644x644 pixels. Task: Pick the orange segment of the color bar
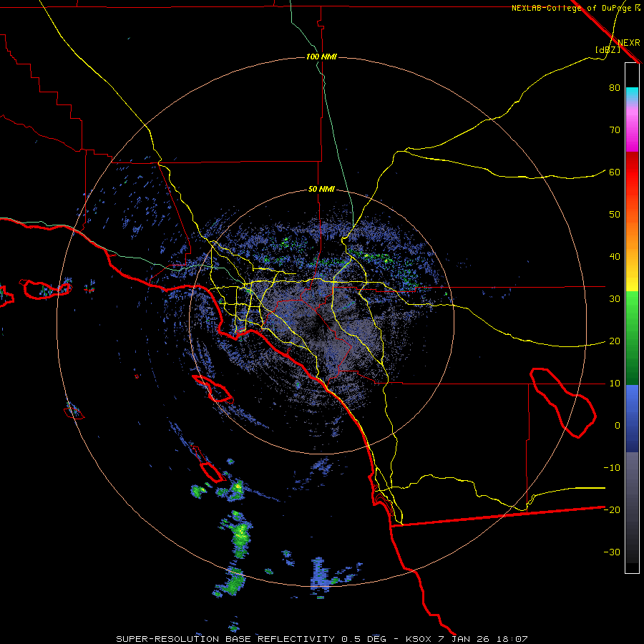pos(632,234)
